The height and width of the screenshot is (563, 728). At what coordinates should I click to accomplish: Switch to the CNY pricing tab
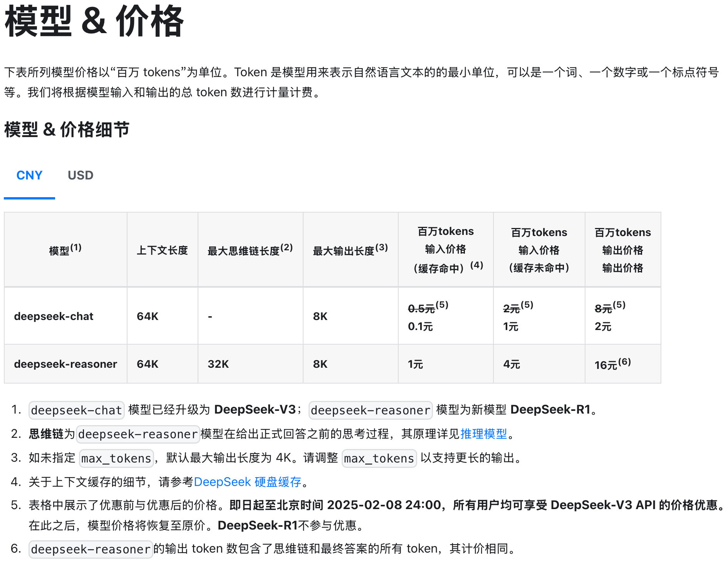[29, 176]
